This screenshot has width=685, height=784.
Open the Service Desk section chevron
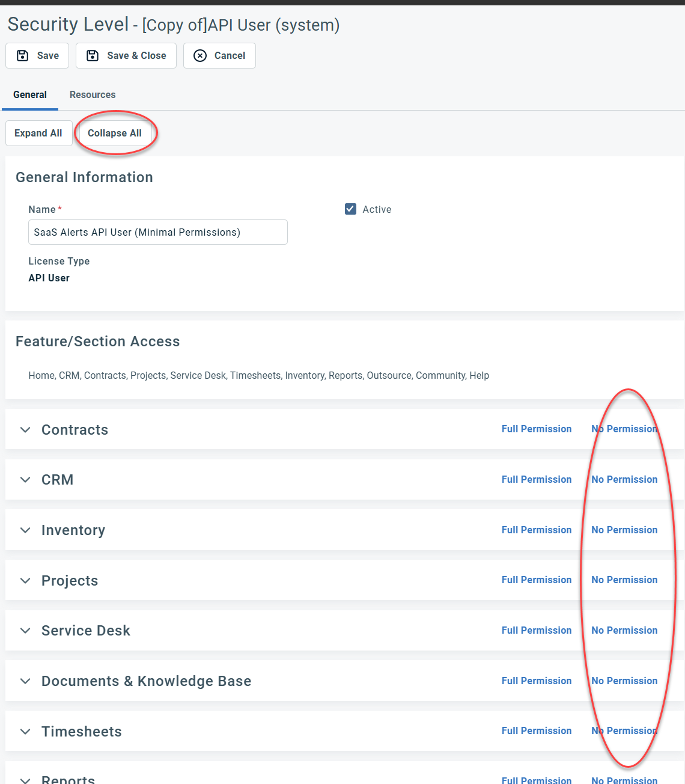pos(25,631)
